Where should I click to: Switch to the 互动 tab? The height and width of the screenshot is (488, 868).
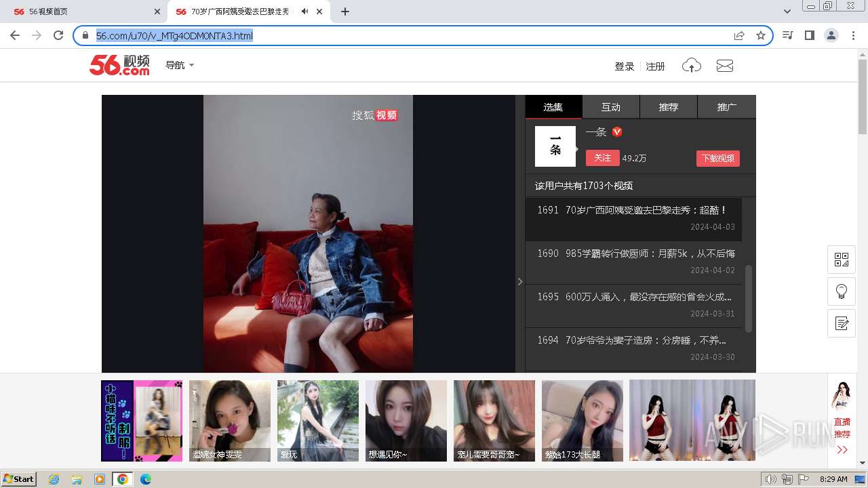611,107
